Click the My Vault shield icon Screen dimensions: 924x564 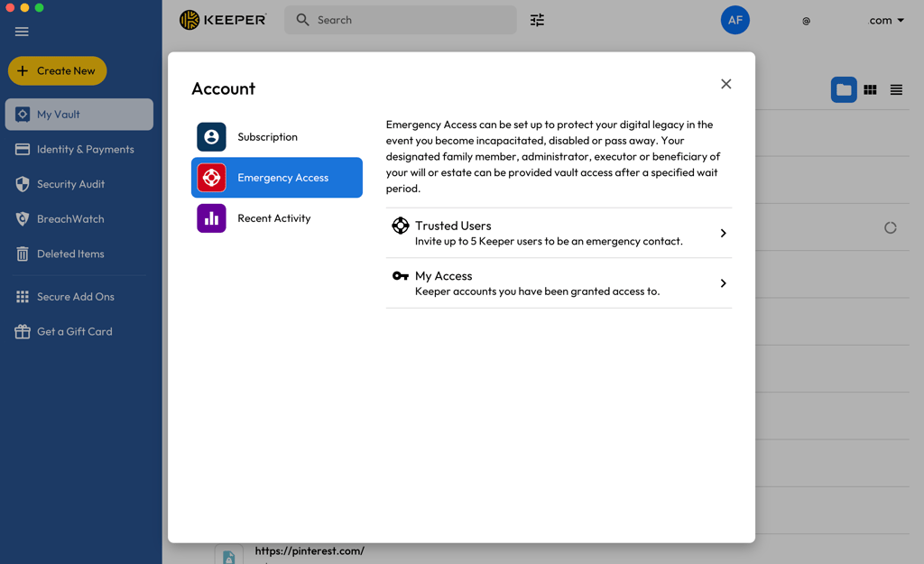(23, 115)
